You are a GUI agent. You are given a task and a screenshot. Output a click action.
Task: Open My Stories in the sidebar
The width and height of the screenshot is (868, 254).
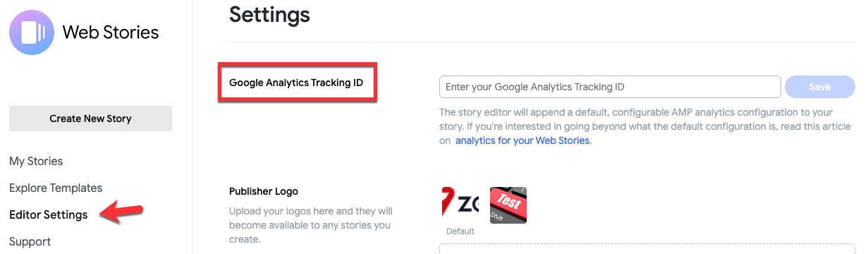[x=36, y=162]
